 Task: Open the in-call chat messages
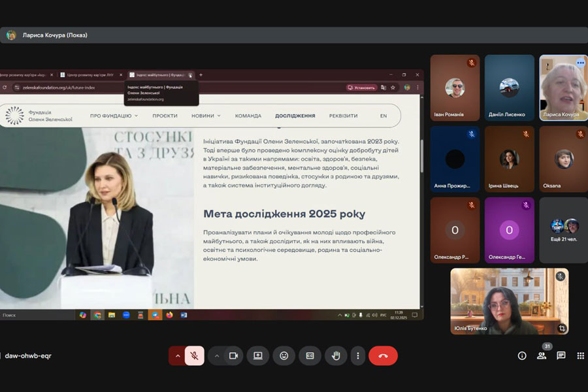coord(561,355)
